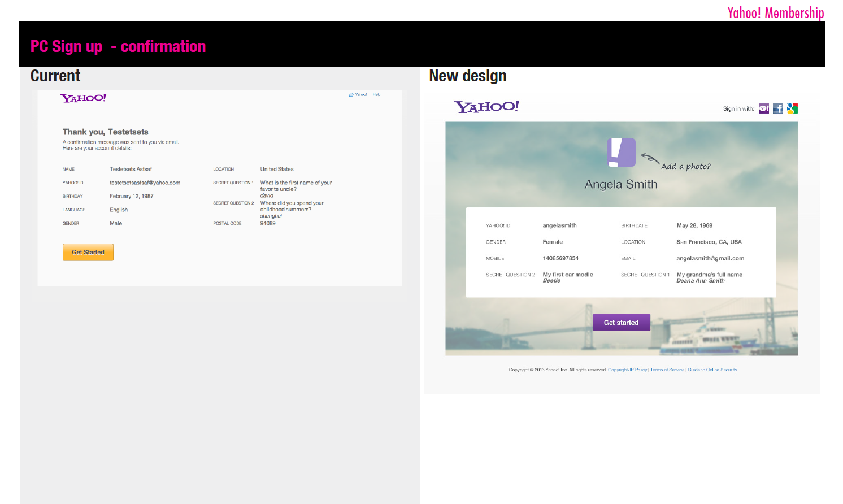843x504 pixels.
Task: Open the Copyright/IP Policy link
Action: pos(627,370)
